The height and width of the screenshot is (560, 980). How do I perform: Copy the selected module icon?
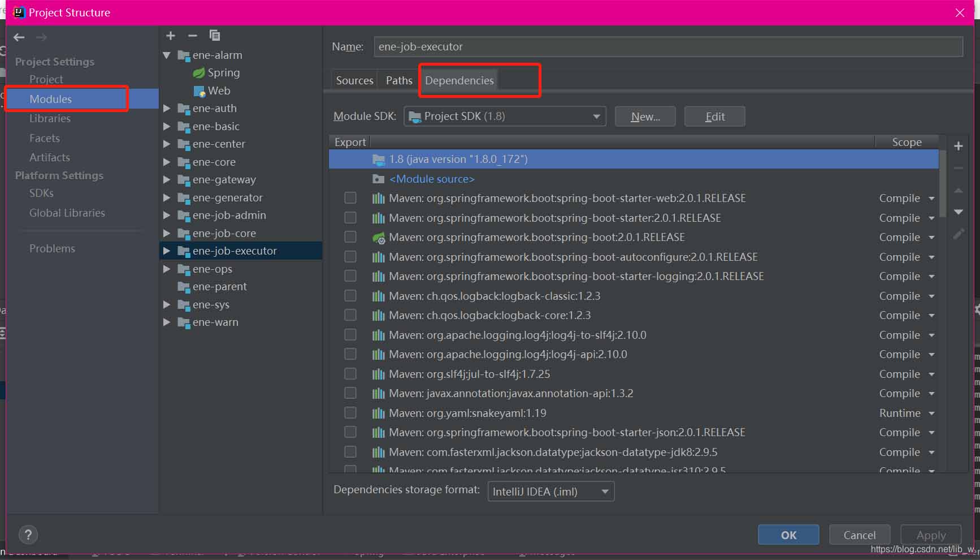(215, 36)
